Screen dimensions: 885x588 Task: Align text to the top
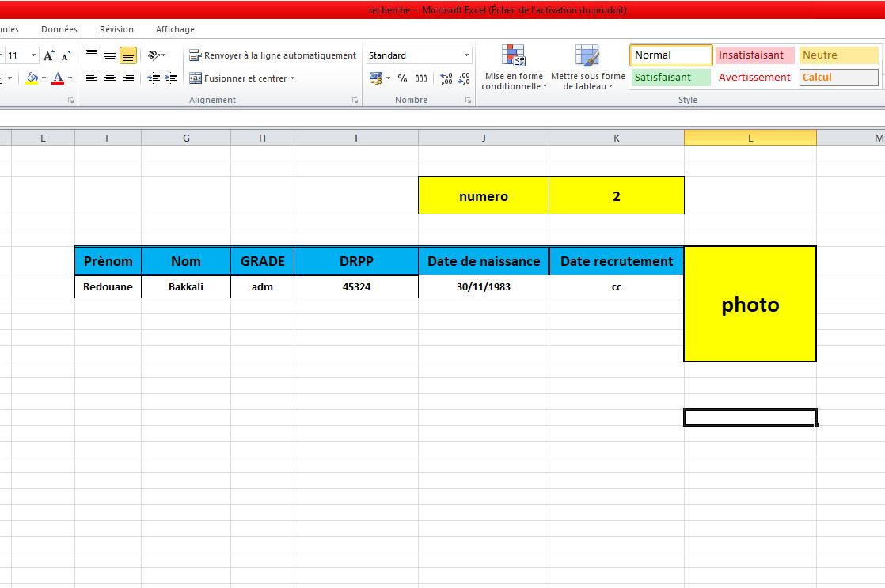pyautogui.click(x=92, y=55)
